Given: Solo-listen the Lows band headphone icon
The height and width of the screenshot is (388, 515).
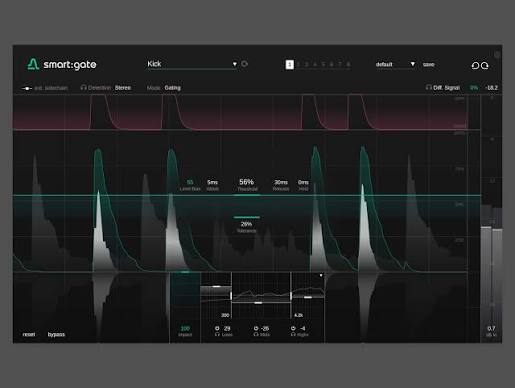Looking at the screenshot, I should point(217,334).
